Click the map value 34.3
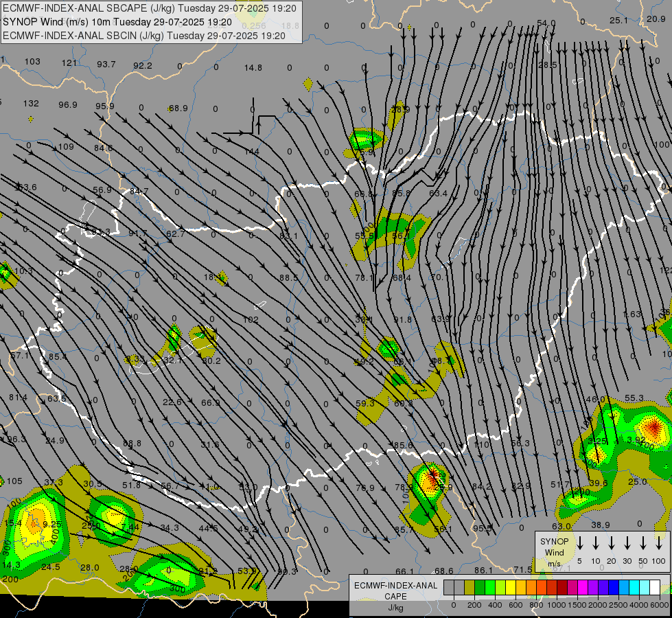672x618 pixels. click(170, 528)
